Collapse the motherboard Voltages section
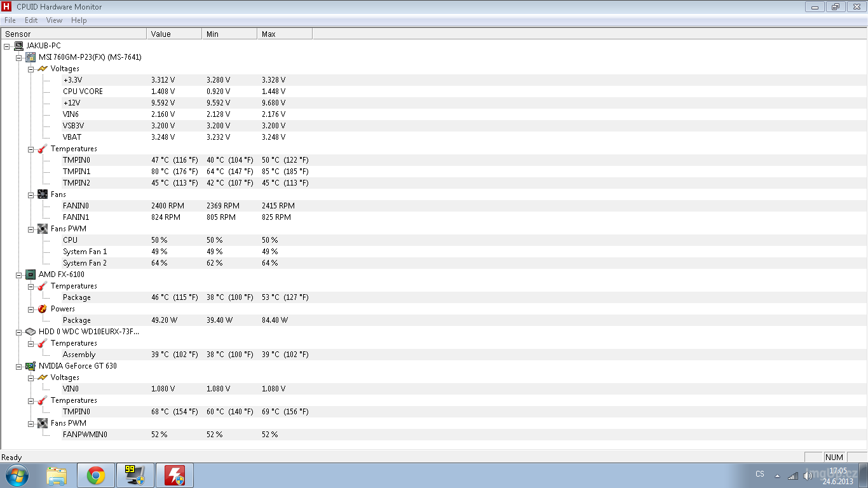The image size is (868, 488). (31, 69)
